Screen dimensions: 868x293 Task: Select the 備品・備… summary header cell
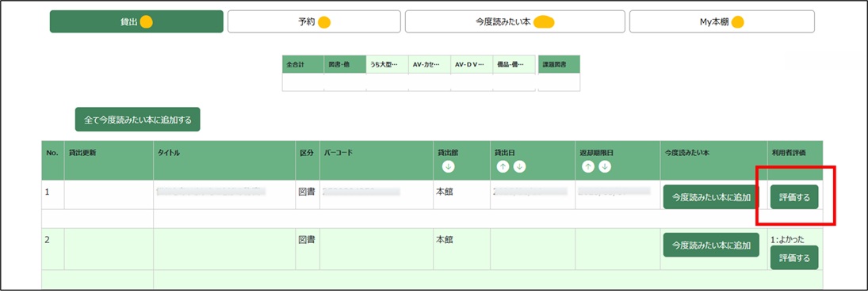point(514,64)
